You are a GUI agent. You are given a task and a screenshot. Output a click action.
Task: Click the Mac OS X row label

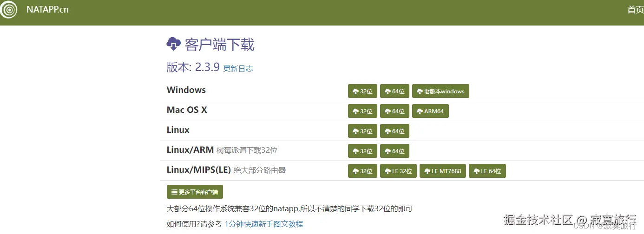click(x=187, y=110)
